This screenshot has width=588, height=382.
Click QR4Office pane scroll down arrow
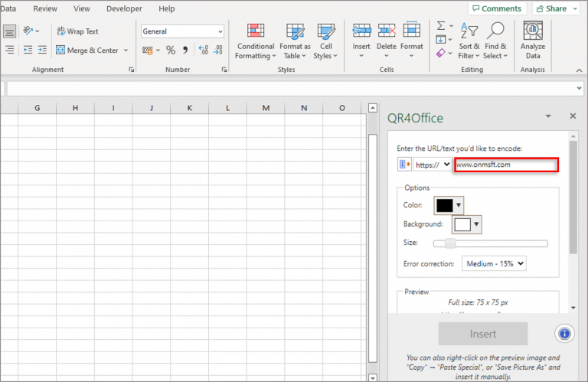(573, 308)
